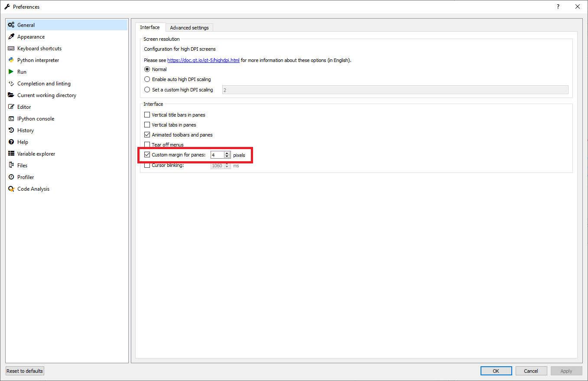This screenshot has height=381, width=588.
Task: Select the Enable auto high DPI scaling option
Action: [x=147, y=79]
